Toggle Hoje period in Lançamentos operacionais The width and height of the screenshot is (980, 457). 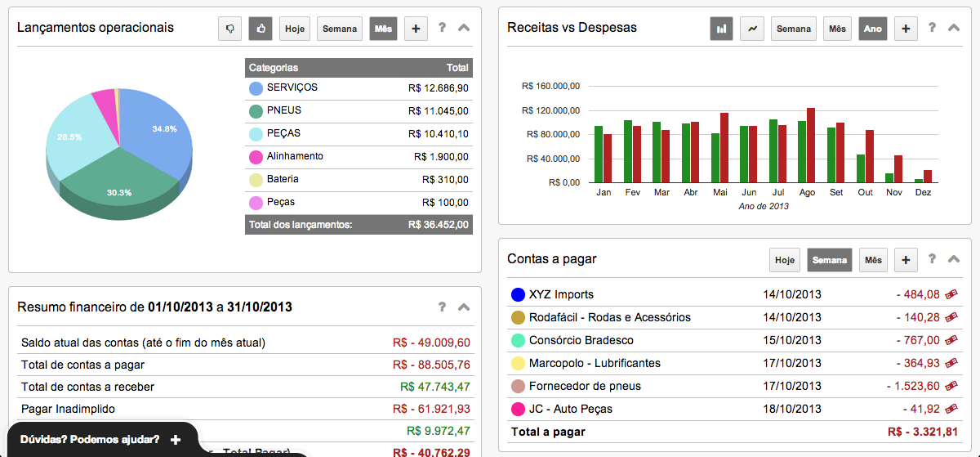295,29
